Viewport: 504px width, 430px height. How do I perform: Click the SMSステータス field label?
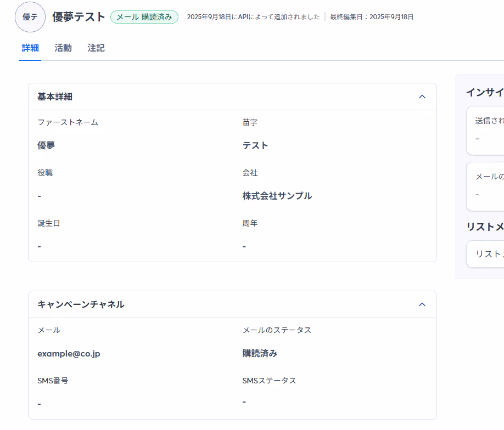pos(269,381)
